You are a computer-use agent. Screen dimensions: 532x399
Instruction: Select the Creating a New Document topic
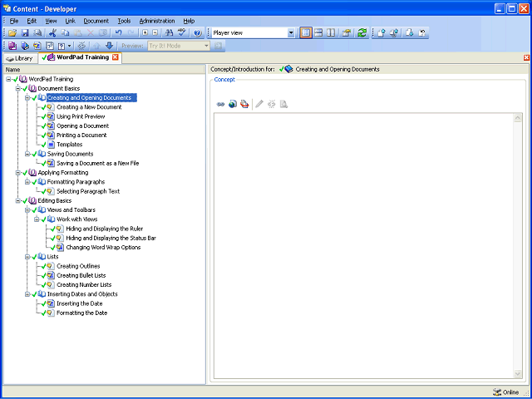pyautogui.click(x=89, y=107)
